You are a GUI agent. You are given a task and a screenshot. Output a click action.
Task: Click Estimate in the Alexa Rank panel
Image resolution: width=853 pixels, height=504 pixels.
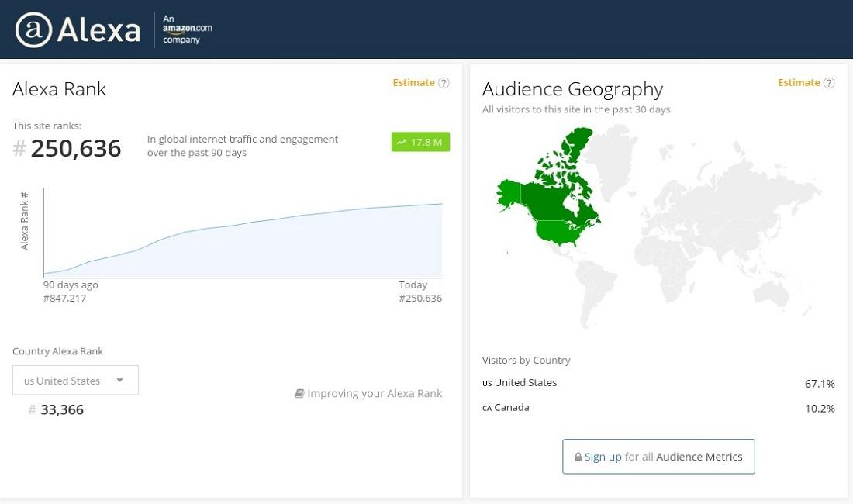413,82
